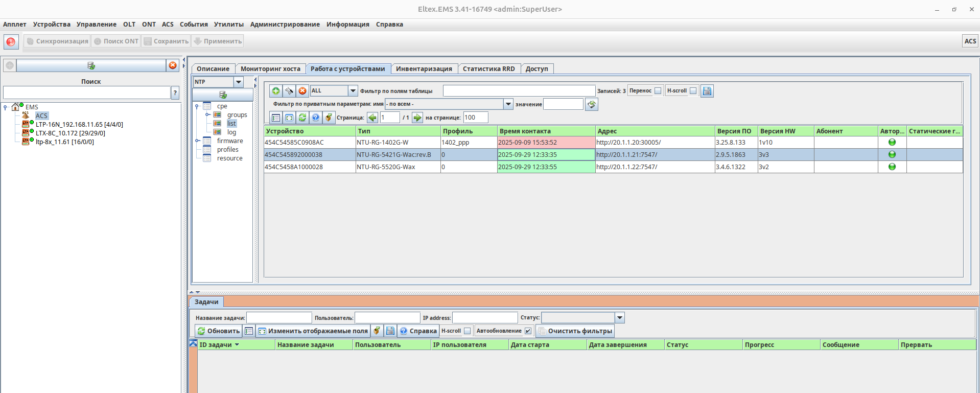Click the list view icon left of Страница
The width and height of the screenshot is (980, 393).
276,118
